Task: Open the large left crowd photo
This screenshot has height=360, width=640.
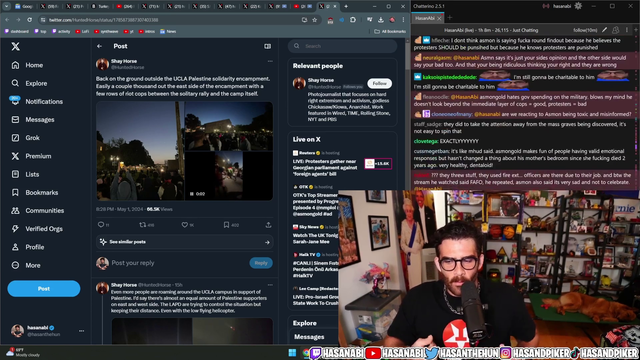Action: click(140, 151)
